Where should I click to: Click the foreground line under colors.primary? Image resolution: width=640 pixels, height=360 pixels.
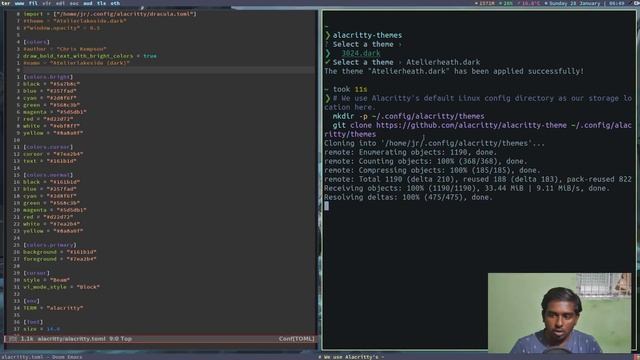click(60, 259)
